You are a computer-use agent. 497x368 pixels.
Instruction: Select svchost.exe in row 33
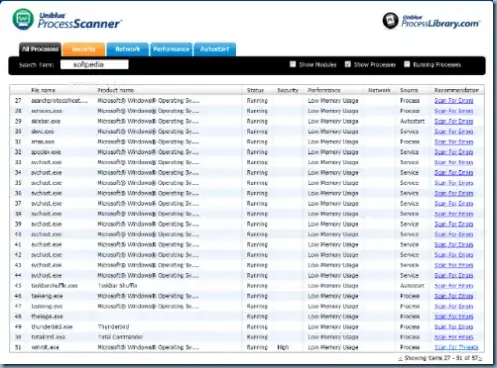[46, 162]
